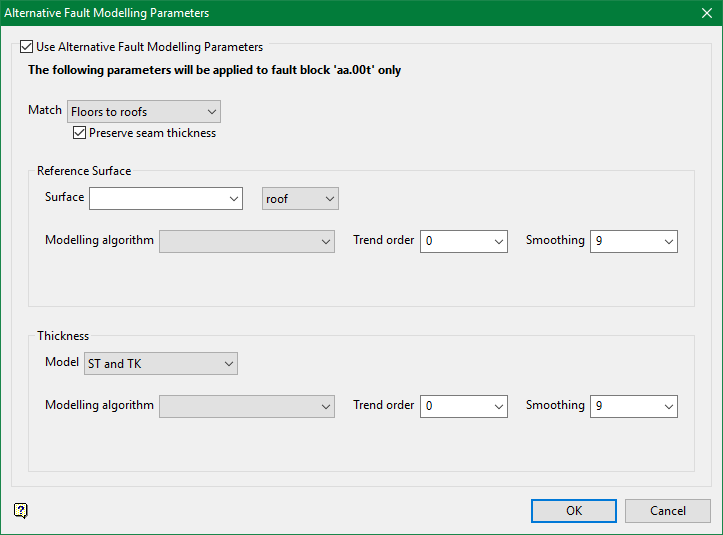
Task: Open Reference Surface Smoothing dropdown
Action: pyautogui.click(x=668, y=241)
